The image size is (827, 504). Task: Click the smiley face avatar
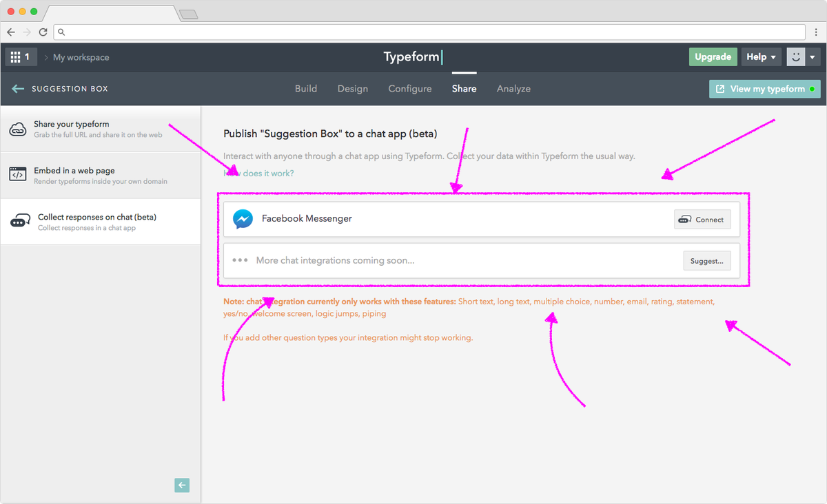pyautogui.click(x=796, y=57)
